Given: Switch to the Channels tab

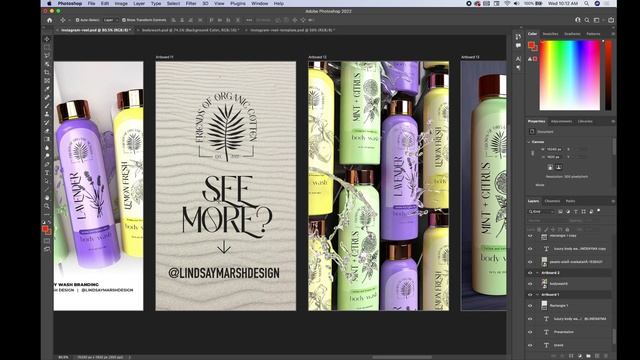Looking at the screenshot, I should coord(552,201).
